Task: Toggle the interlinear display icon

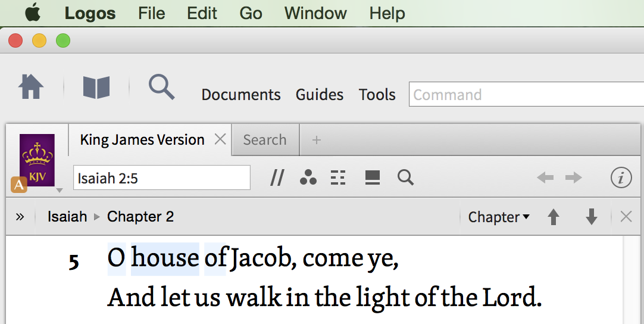Action: 338,177
